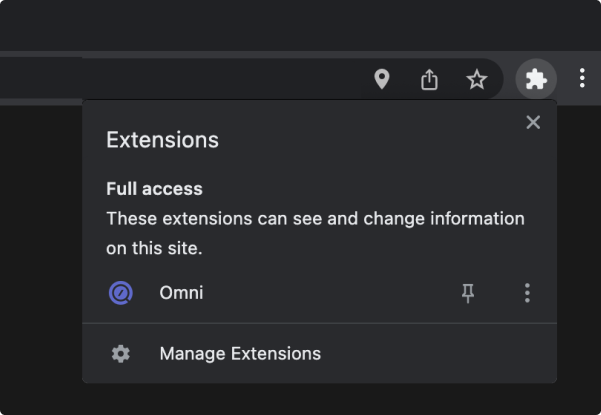The width and height of the screenshot is (601, 415).
Task: Close the Extensions popup
Action: [533, 123]
